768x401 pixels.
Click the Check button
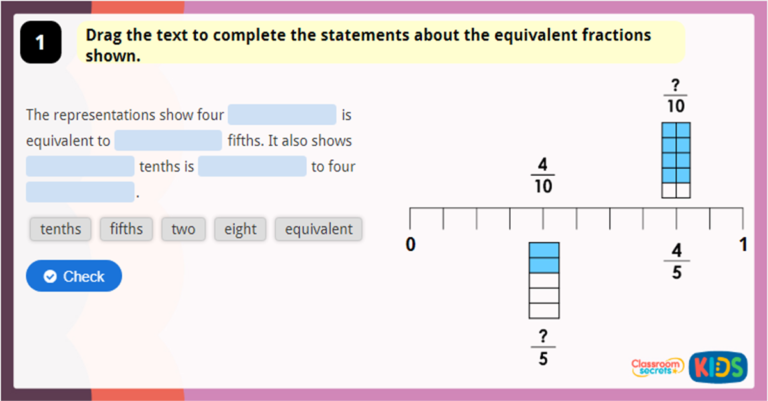pyautogui.click(x=74, y=276)
